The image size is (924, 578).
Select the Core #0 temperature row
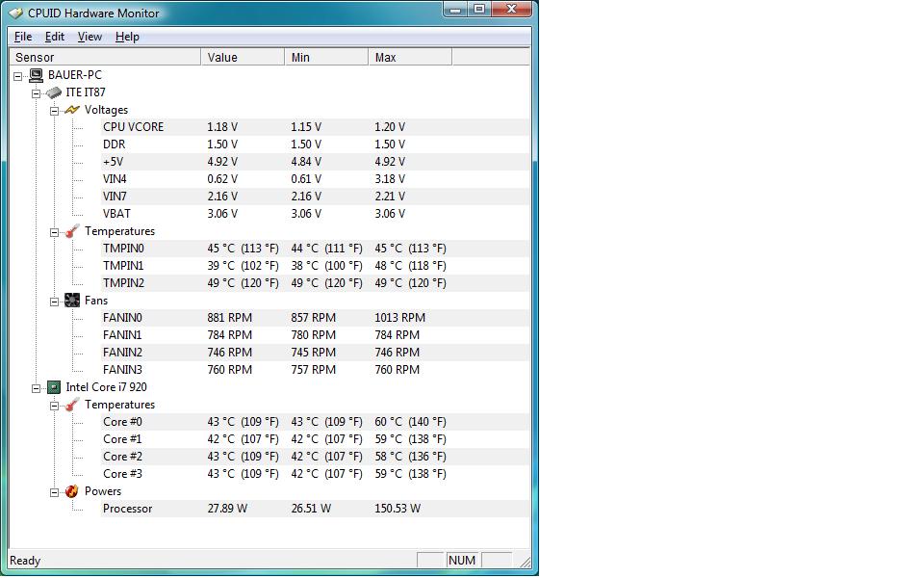[x=316, y=422]
